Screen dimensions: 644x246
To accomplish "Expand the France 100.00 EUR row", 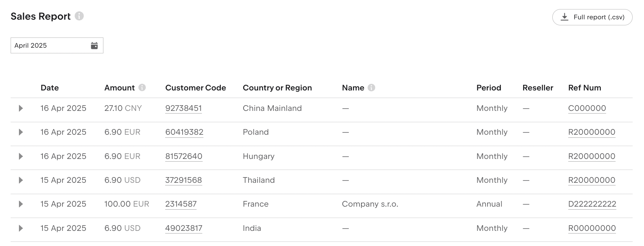I will click(x=21, y=204).
